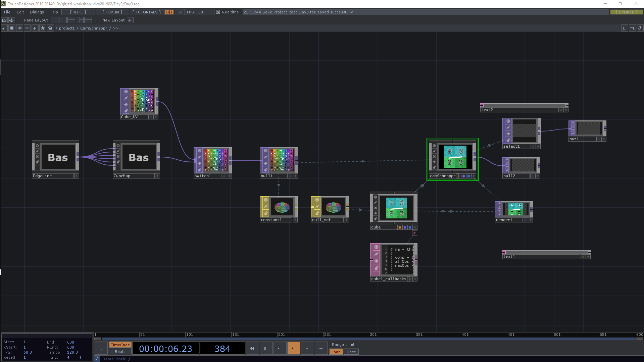Add a new layout with the plus icon
Screen dimensions: 644x362
130,20
